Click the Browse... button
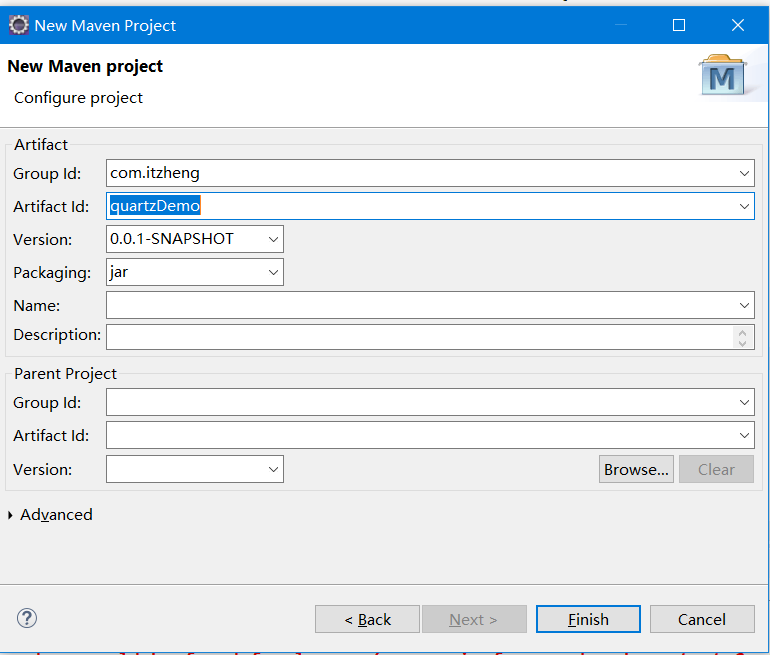Image resolution: width=770 pixels, height=655 pixels. tap(636, 469)
